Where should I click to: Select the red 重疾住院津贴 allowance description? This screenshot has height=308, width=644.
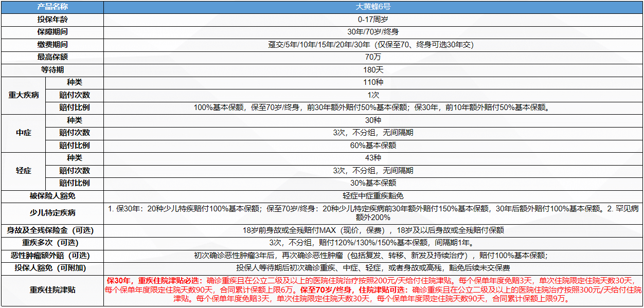(373, 290)
